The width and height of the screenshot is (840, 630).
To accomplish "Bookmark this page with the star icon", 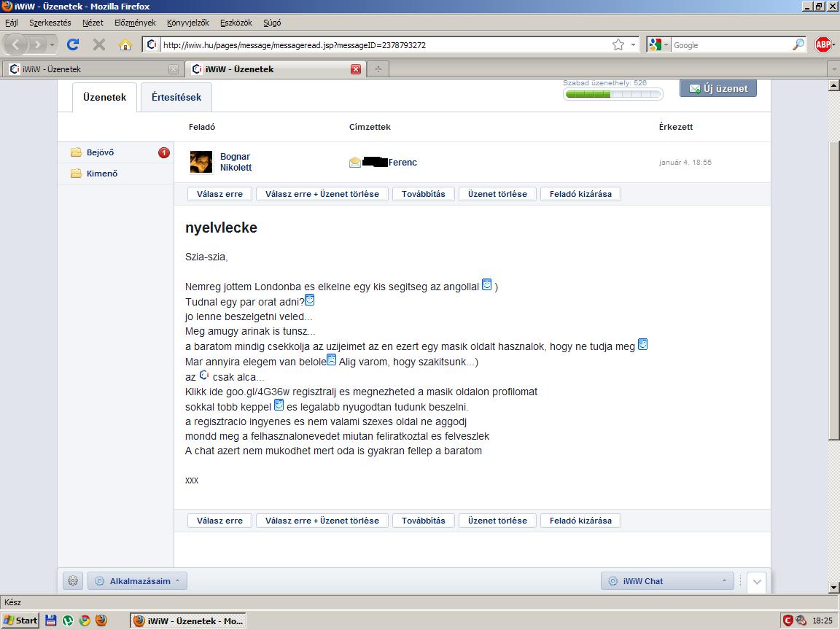I will click(x=618, y=45).
